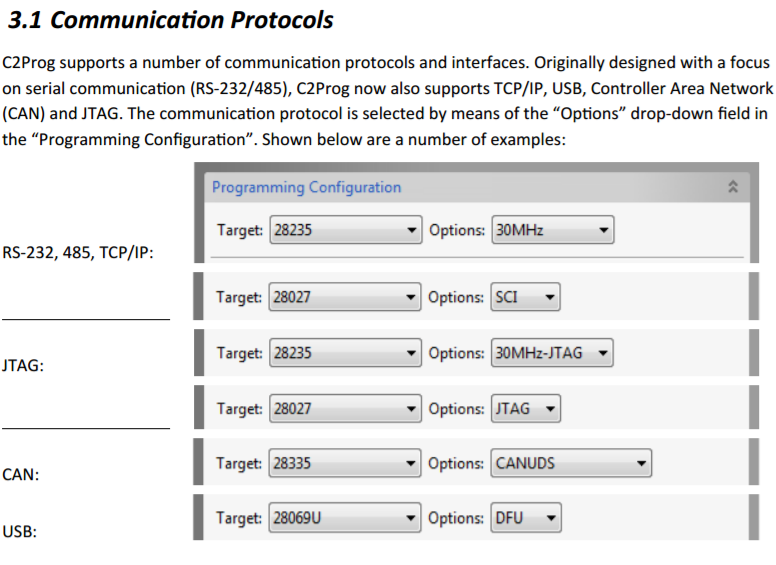This screenshot has height=565, width=776.
Task: Click the JTAG: row label at left
Action: [24, 365]
